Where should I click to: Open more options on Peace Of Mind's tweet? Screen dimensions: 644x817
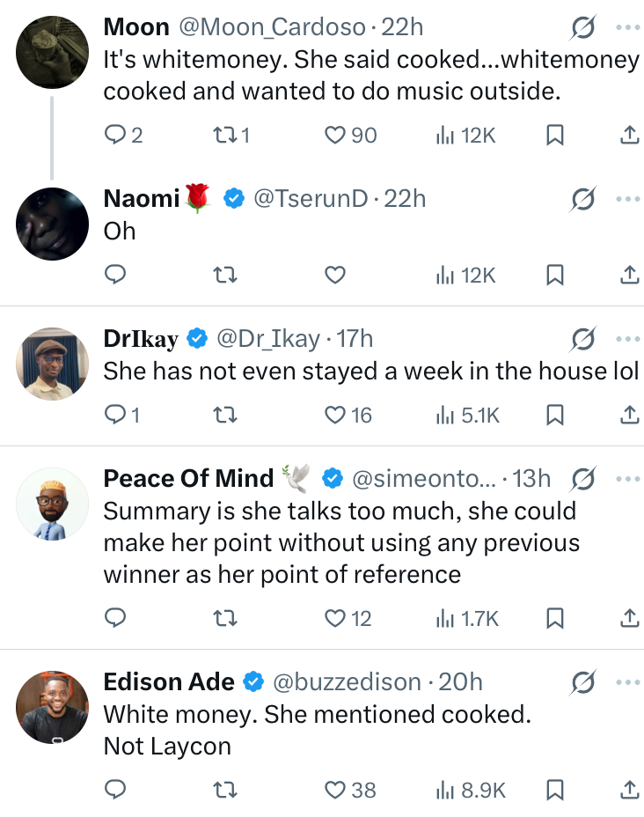tap(628, 479)
